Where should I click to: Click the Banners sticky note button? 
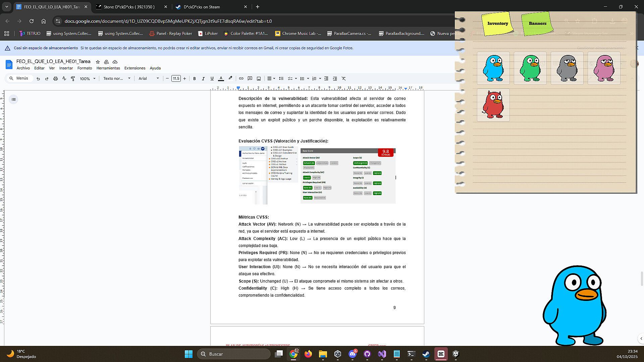click(x=537, y=23)
